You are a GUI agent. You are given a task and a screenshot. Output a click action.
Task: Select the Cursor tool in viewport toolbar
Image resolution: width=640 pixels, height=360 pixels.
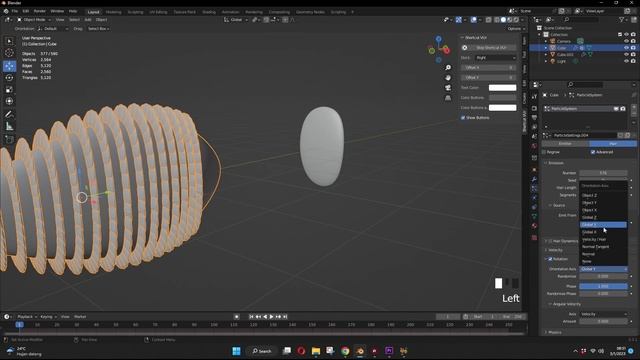(x=9, y=53)
